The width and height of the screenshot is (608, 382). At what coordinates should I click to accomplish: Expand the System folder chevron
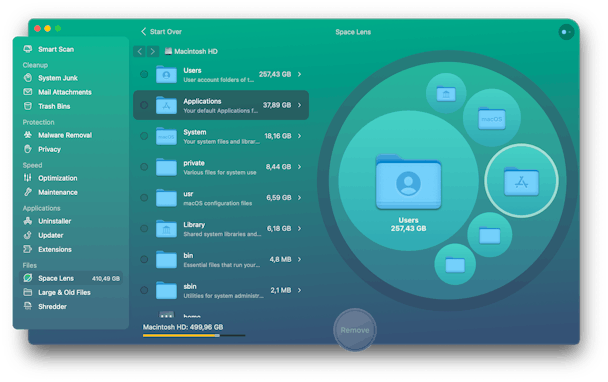point(299,136)
